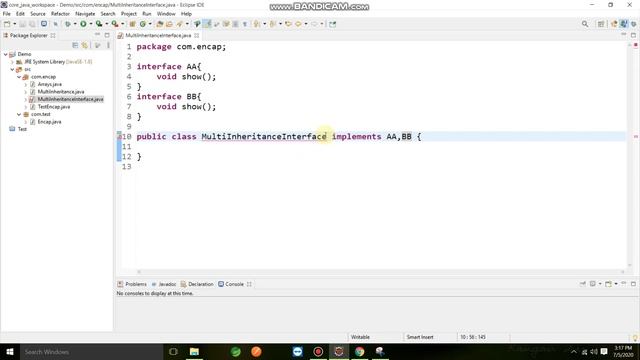Viewport: 640px width, 360px height.
Task: Select Encap.java in Package Explorer
Action: pyautogui.click(x=49, y=122)
